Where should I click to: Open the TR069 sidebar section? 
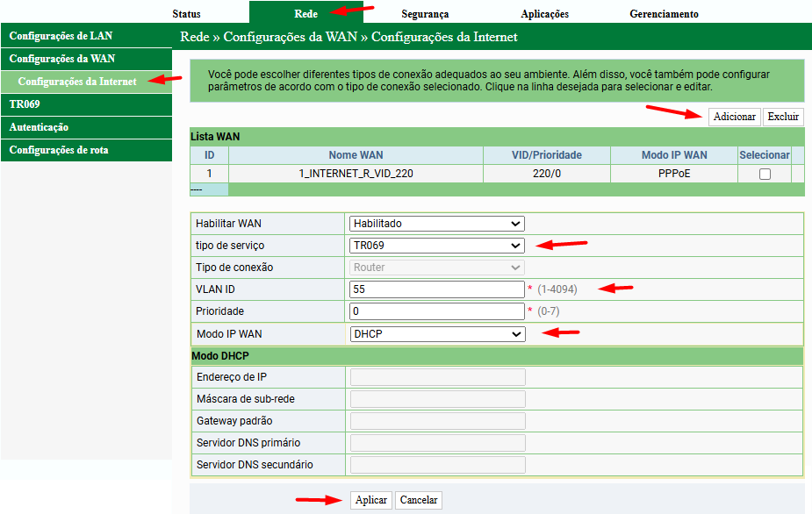pos(87,104)
